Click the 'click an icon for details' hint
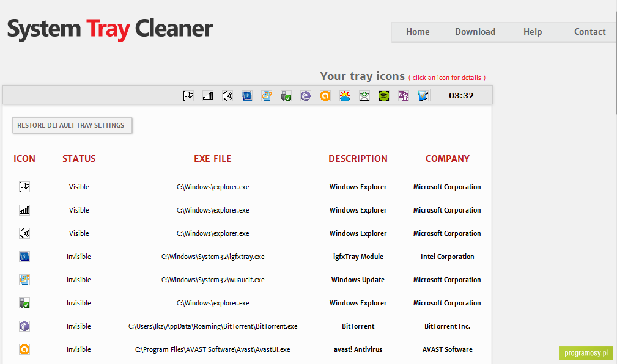Viewport: 617px width, 364px height. 446,78
